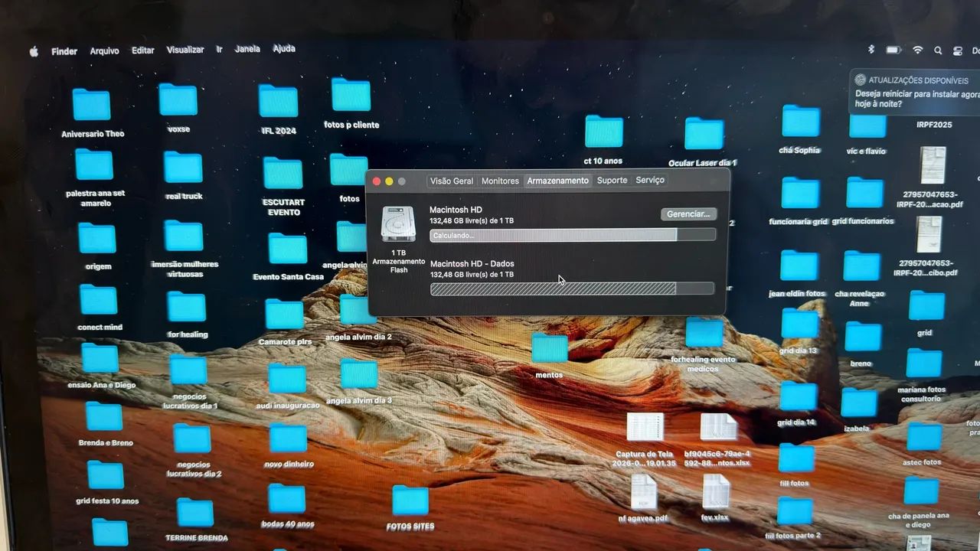The width and height of the screenshot is (980, 551).
Task: Select the chá Sophia folder
Action: pyautogui.click(x=801, y=122)
